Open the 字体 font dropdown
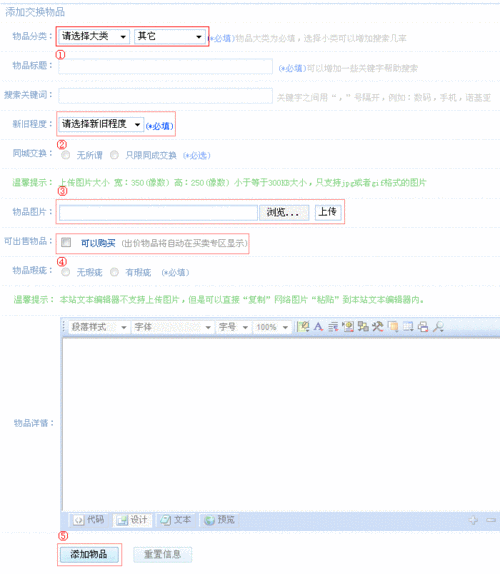Screen dimensions: 500x574 click(x=173, y=327)
